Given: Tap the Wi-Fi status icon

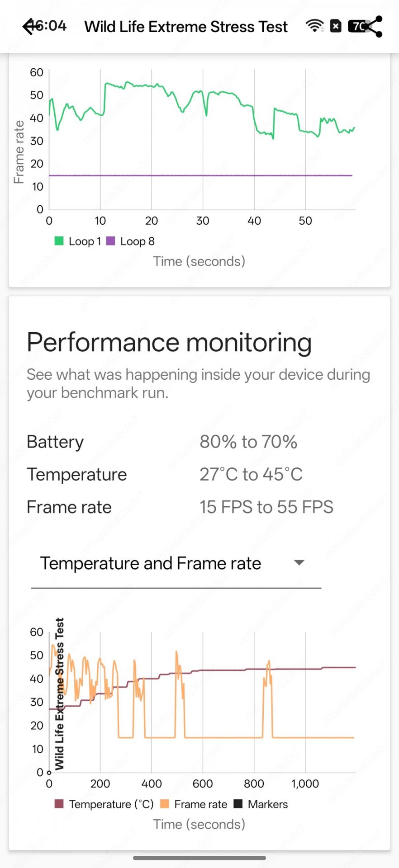Looking at the screenshot, I should tap(314, 26).
